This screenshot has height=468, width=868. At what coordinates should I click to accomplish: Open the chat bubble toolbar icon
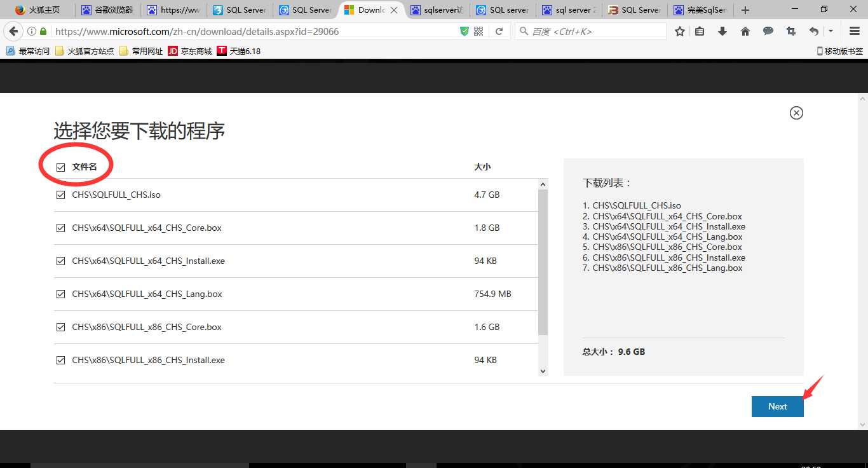768,31
